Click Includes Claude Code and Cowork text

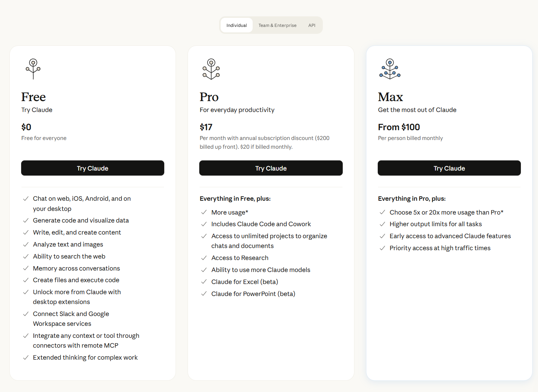261,224
